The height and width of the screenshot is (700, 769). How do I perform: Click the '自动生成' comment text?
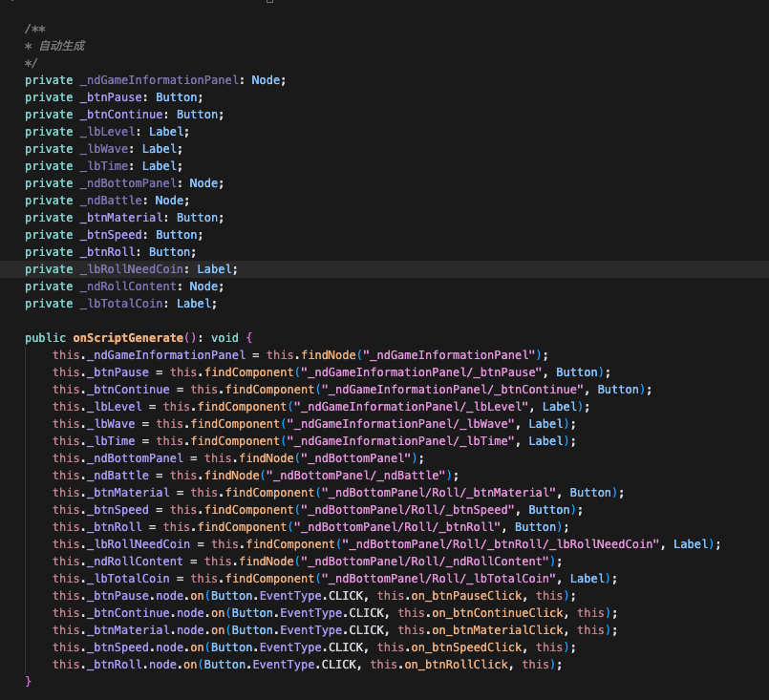coord(62,46)
